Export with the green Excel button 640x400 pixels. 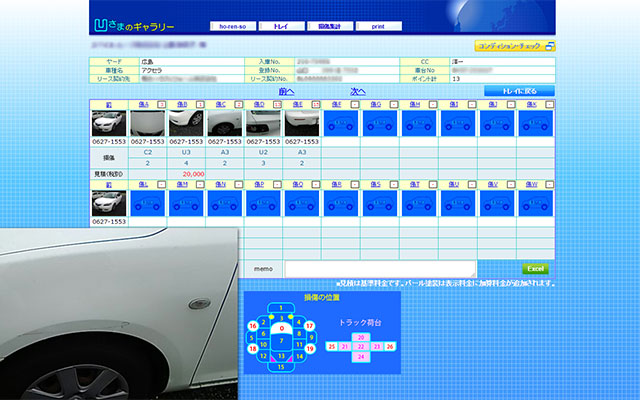(x=535, y=269)
